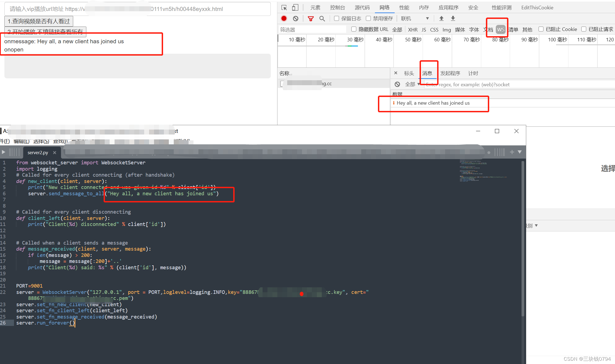The image size is (615, 364).
Task: Open network search magnifier
Action: 322,18
